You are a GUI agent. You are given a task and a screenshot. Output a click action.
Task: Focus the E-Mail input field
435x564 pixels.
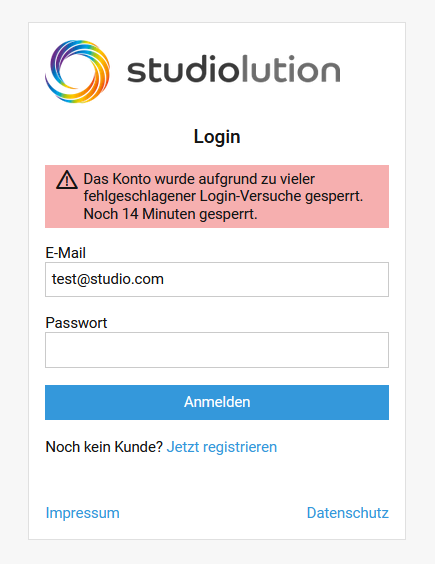click(x=217, y=279)
